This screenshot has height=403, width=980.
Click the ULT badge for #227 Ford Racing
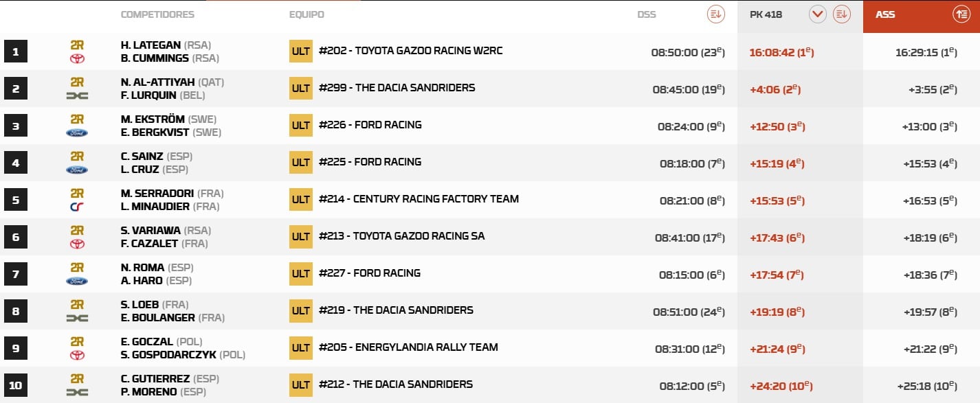tap(300, 274)
